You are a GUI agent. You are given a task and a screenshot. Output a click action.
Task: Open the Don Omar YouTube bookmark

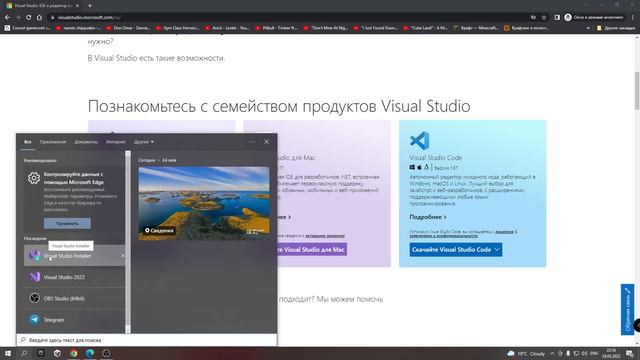(128, 28)
